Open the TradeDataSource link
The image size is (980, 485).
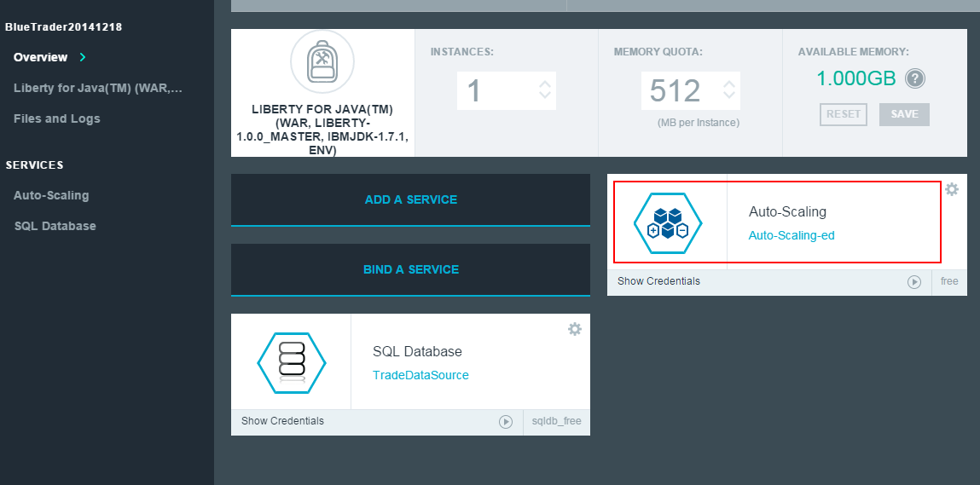(x=420, y=375)
